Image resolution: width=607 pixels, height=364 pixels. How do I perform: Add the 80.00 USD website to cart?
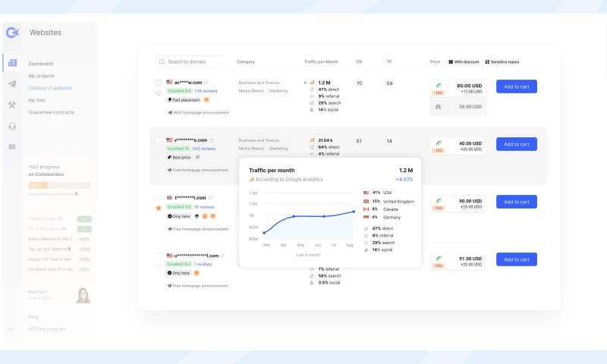tap(516, 86)
